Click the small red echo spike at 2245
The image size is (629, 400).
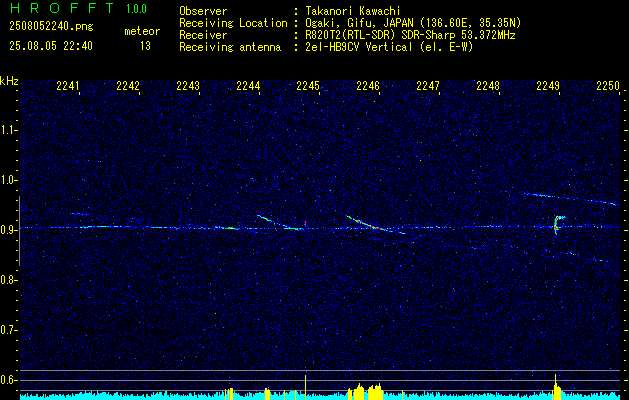pos(305,223)
